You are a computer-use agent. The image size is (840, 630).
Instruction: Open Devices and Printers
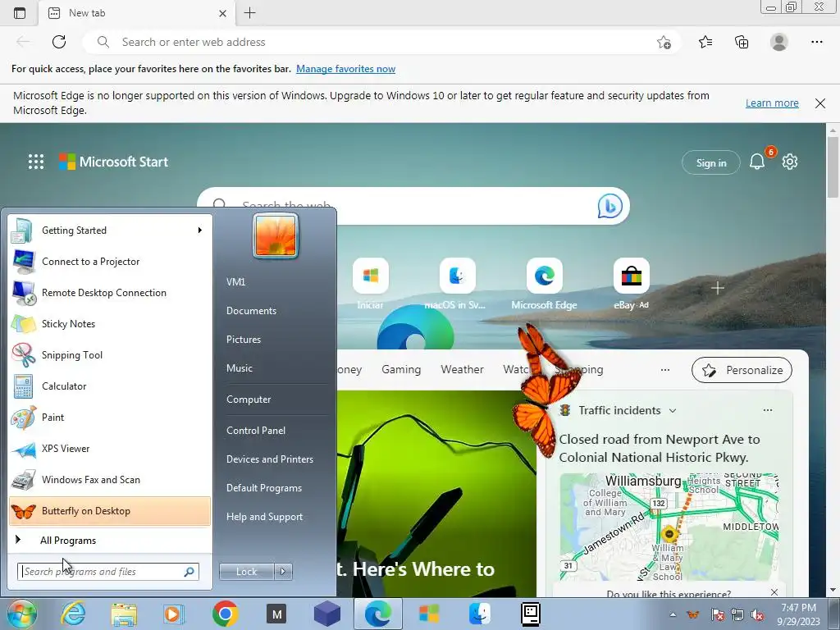(x=270, y=459)
